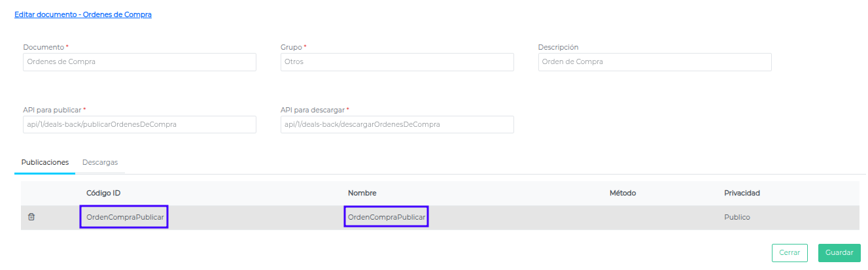Viewport: 868px width, 270px height.
Task: Open the 'Editar documento - Ordenes de Compra' link
Action: pyautogui.click(x=83, y=14)
